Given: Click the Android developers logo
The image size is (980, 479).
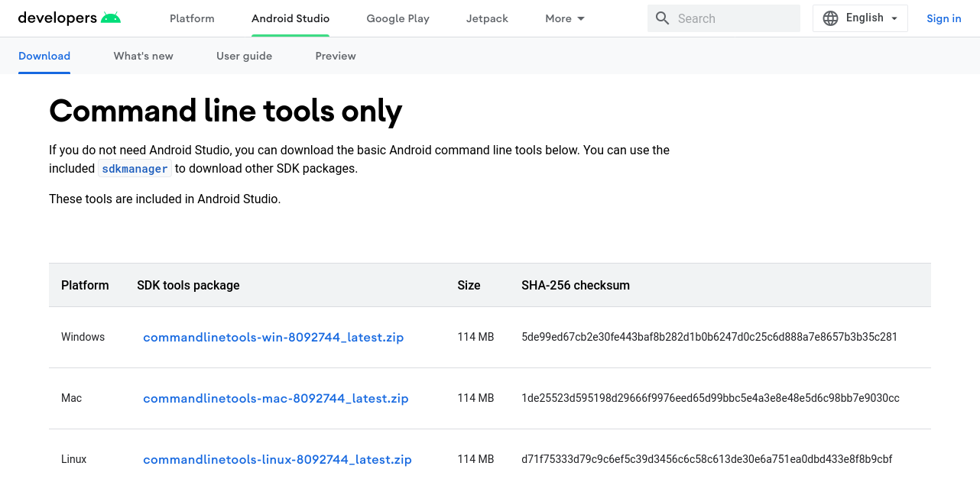Looking at the screenshot, I should [x=70, y=18].
